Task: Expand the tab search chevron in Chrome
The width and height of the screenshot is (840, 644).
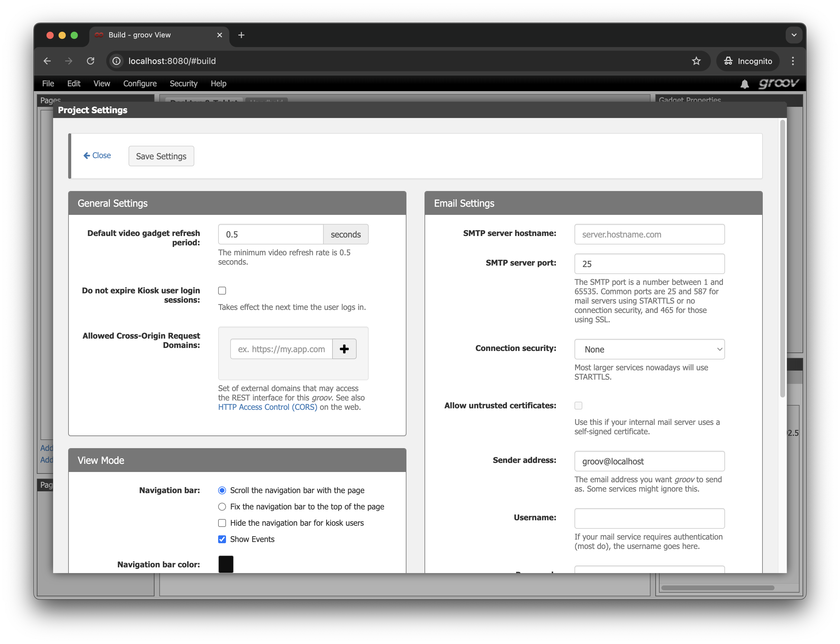Action: click(794, 35)
